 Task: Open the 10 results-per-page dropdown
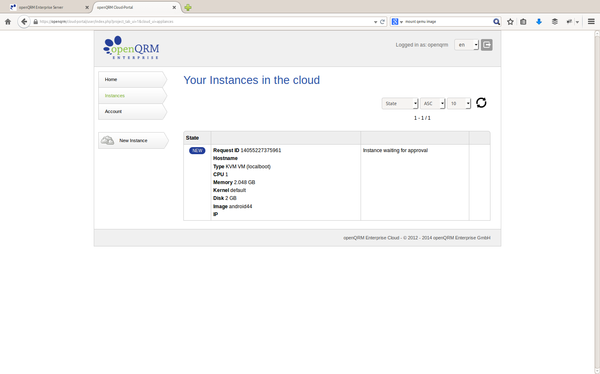pos(459,103)
